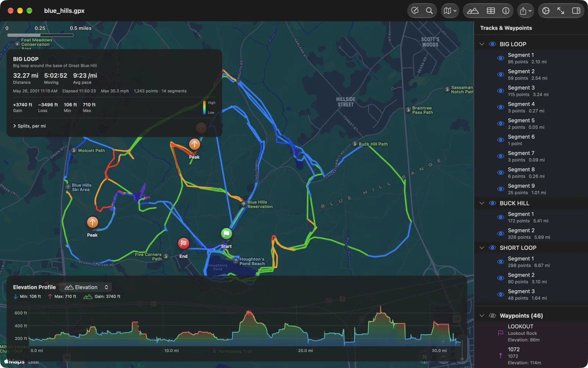Select Segment 5 with 2 points

pos(531,124)
